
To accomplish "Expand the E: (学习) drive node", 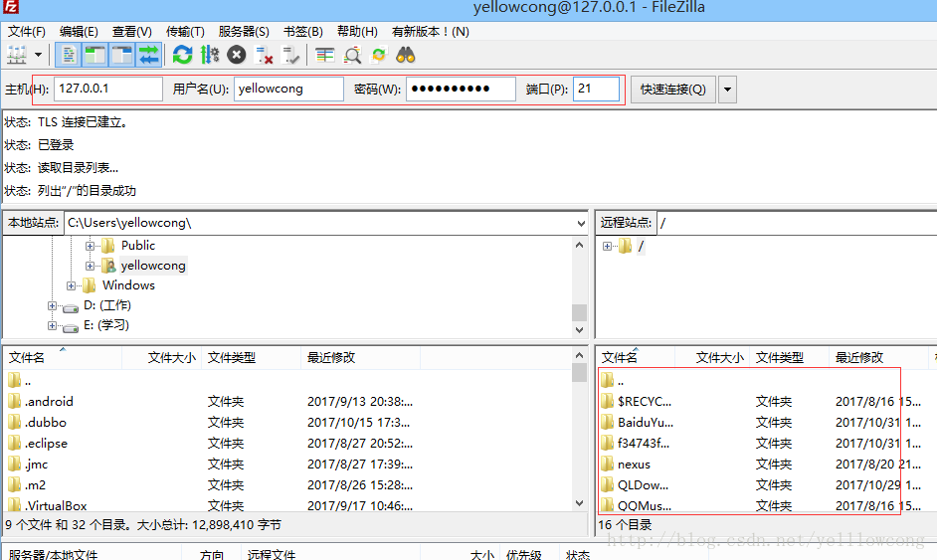I will tap(52, 325).
